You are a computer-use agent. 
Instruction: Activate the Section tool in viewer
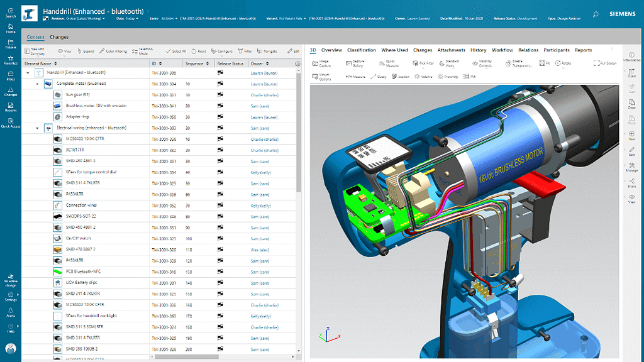click(401, 77)
